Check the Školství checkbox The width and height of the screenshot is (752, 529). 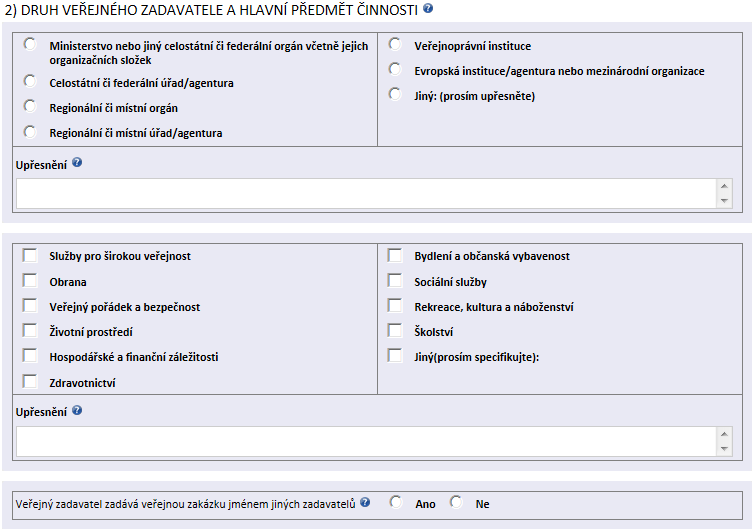(x=395, y=330)
